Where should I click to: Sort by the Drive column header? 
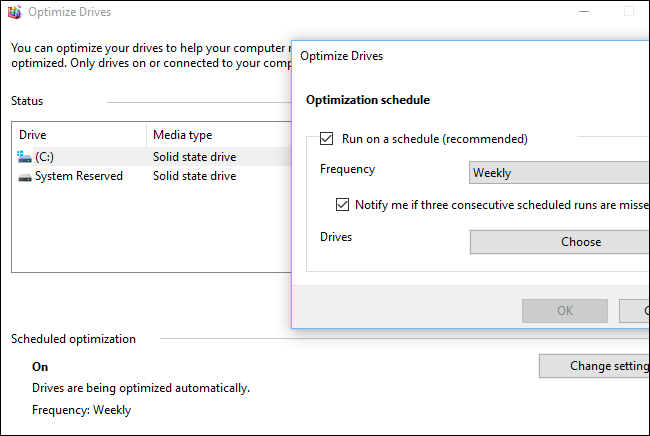tap(33, 135)
